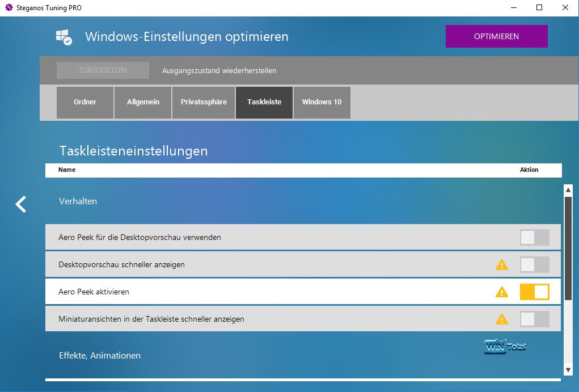
Task: Click the scrollbar down arrow
Action: tap(568, 370)
